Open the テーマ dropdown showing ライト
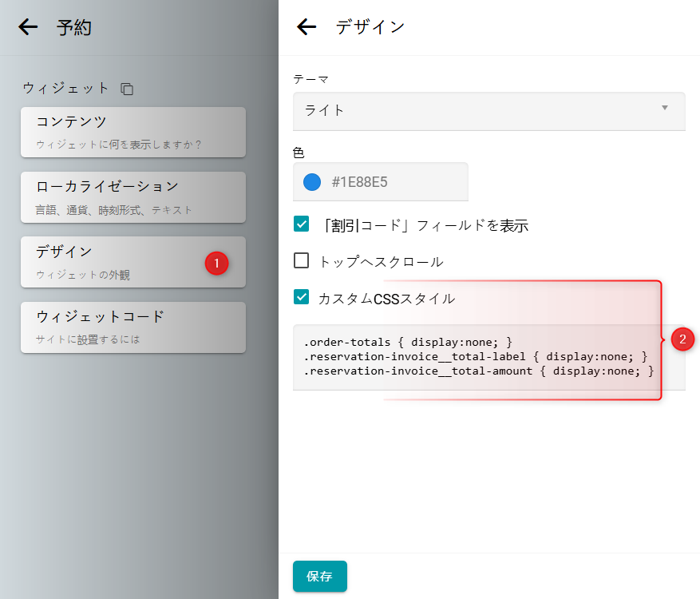 tap(488, 110)
